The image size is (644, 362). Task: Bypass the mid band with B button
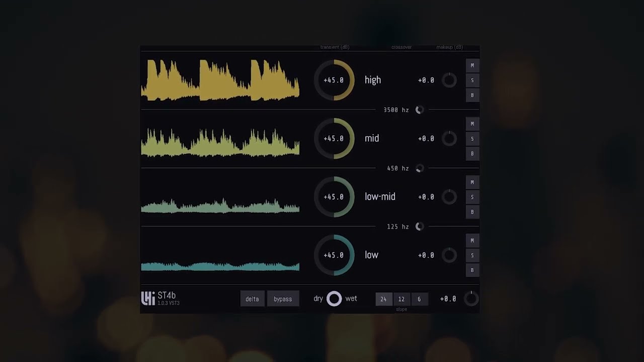pyautogui.click(x=472, y=153)
